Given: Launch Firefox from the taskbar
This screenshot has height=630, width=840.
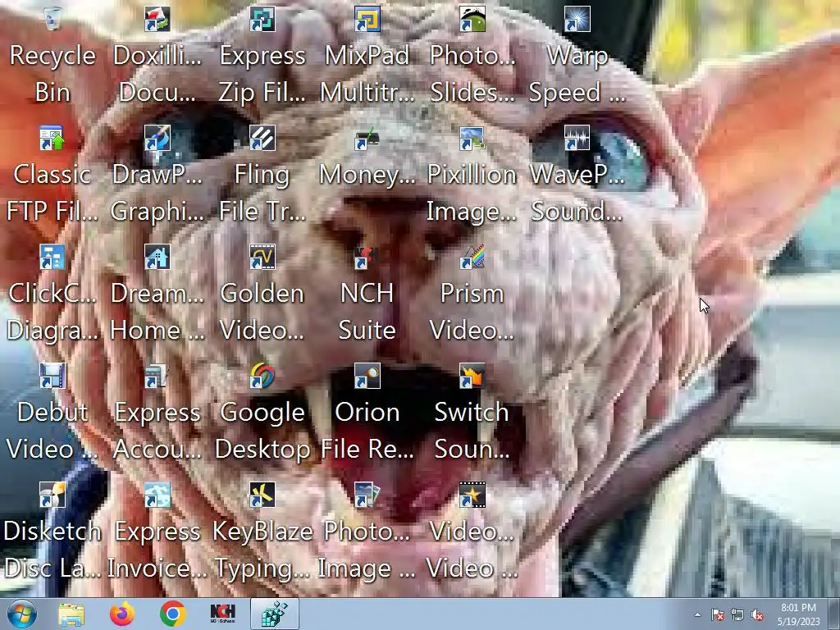Looking at the screenshot, I should [x=121, y=614].
